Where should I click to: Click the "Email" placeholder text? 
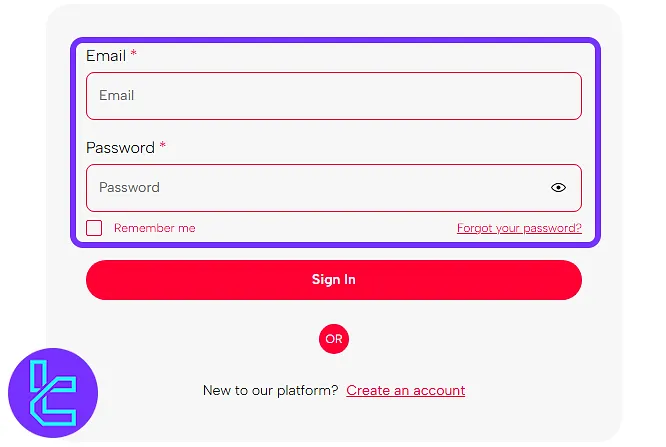click(116, 96)
